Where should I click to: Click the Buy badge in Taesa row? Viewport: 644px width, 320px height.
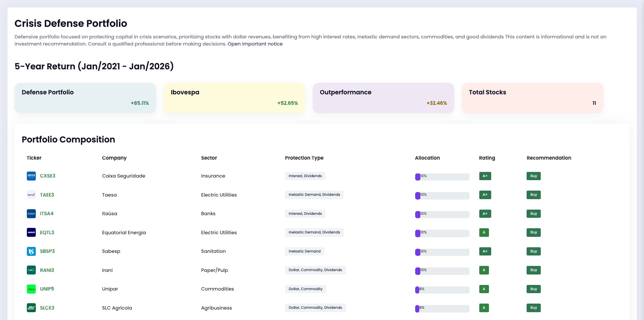[x=534, y=195]
